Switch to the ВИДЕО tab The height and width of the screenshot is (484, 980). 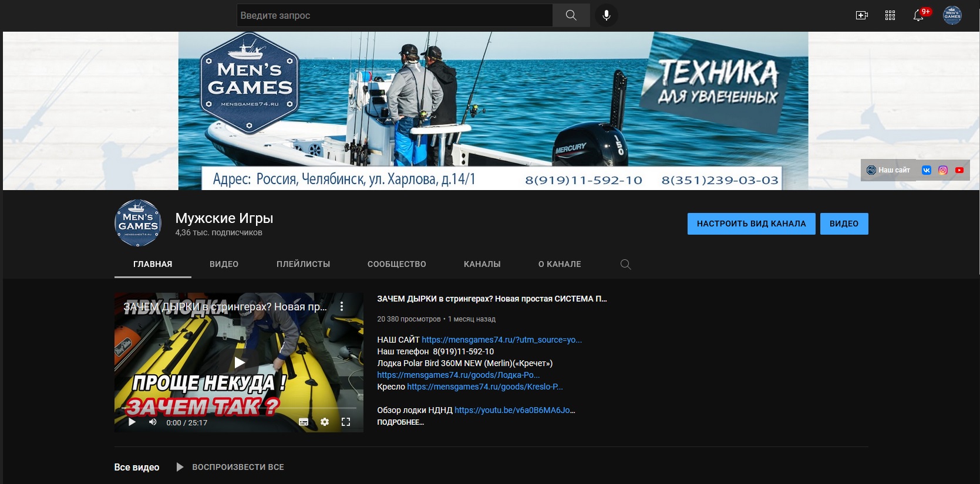click(224, 264)
